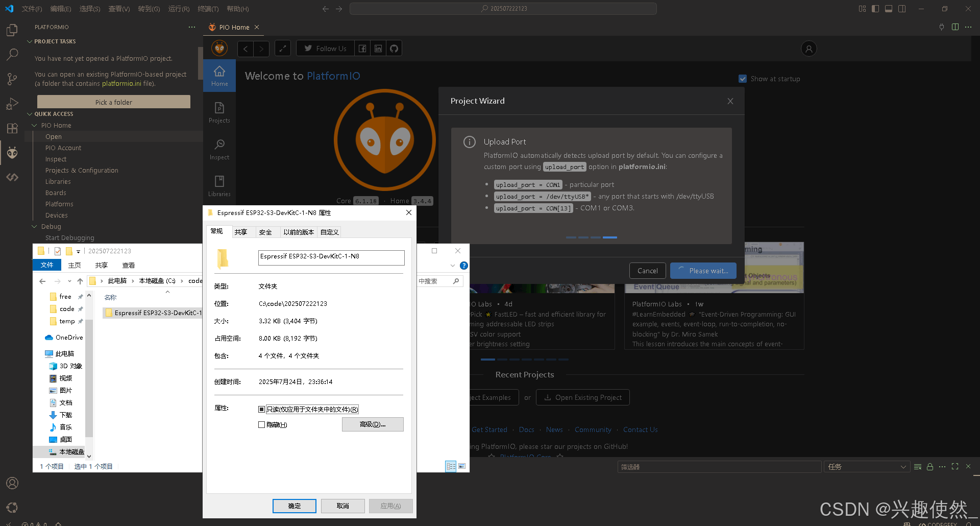This screenshot has height=526, width=980.
Task: Toggle Show at startup checkbox
Action: 743,79
